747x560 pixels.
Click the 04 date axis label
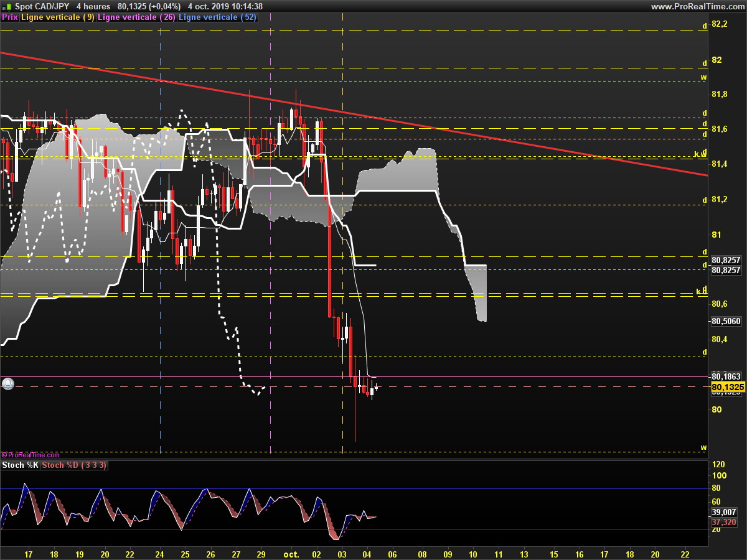pyautogui.click(x=367, y=553)
